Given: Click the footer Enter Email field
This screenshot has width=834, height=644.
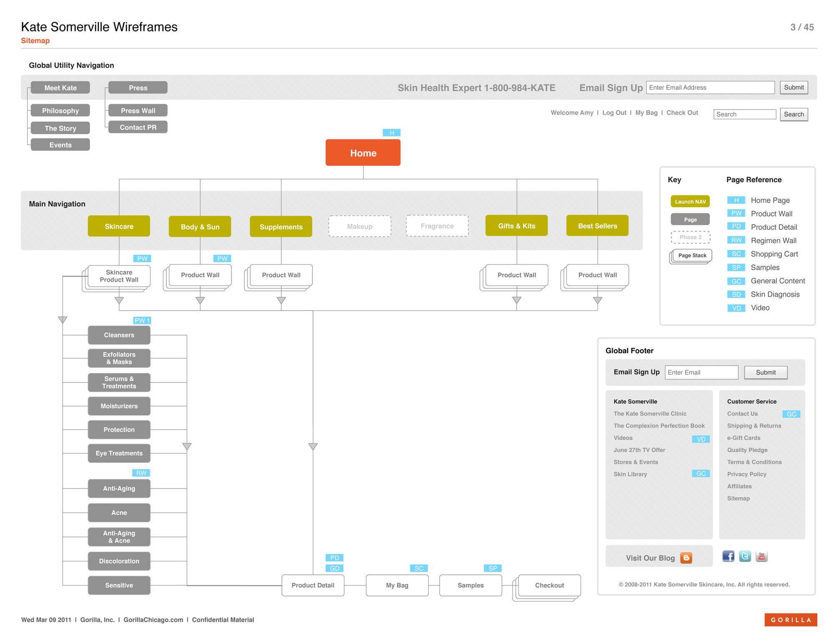Looking at the screenshot, I should click(701, 372).
